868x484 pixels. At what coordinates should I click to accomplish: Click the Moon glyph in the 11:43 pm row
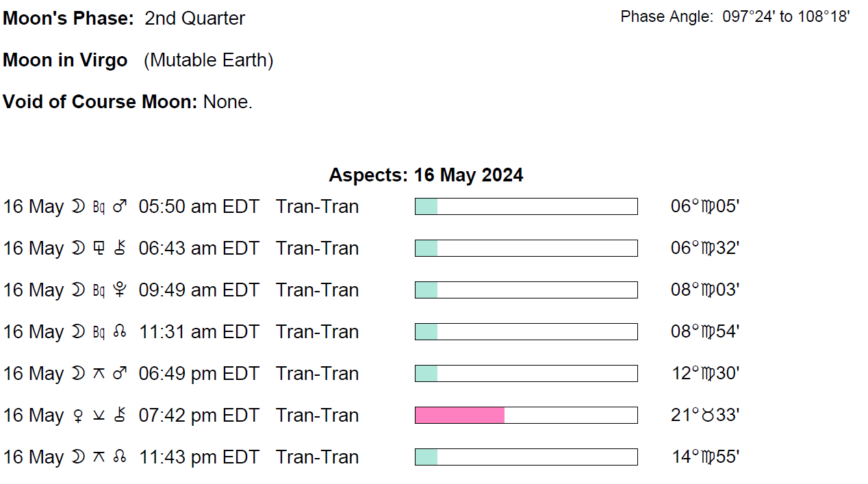(78, 457)
